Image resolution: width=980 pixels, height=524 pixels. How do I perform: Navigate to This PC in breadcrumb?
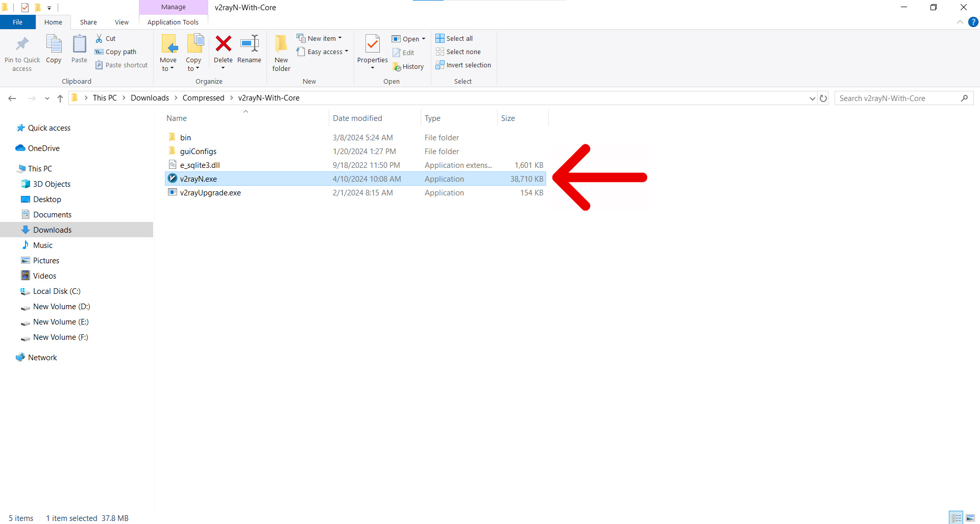point(105,98)
